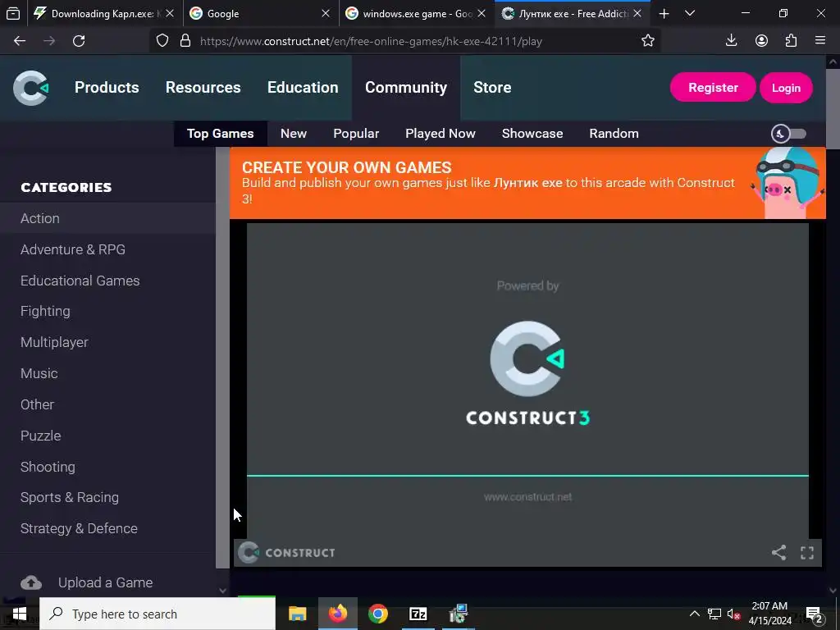Open the Strategy & Defence category
This screenshot has height=630, width=840.
point(107,528)
